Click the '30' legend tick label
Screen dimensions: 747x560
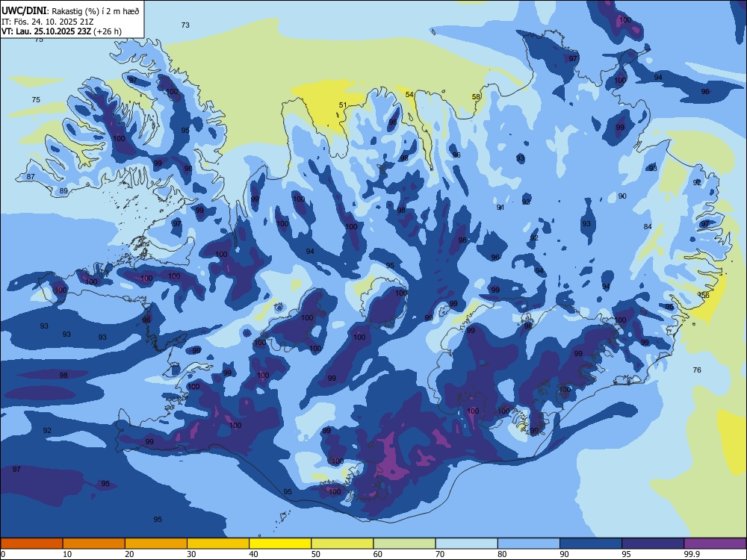pos(191,554)
